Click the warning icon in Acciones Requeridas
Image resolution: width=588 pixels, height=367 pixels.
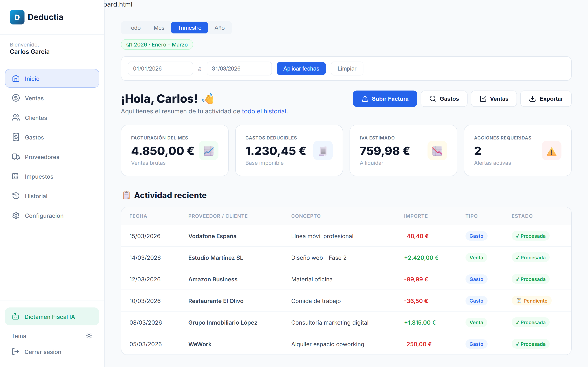pyautogui.click(x=551, y=151)
